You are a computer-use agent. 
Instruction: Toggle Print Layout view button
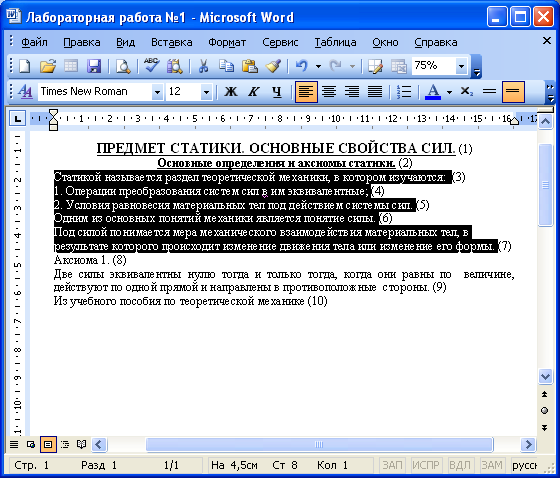coord(48,445)
